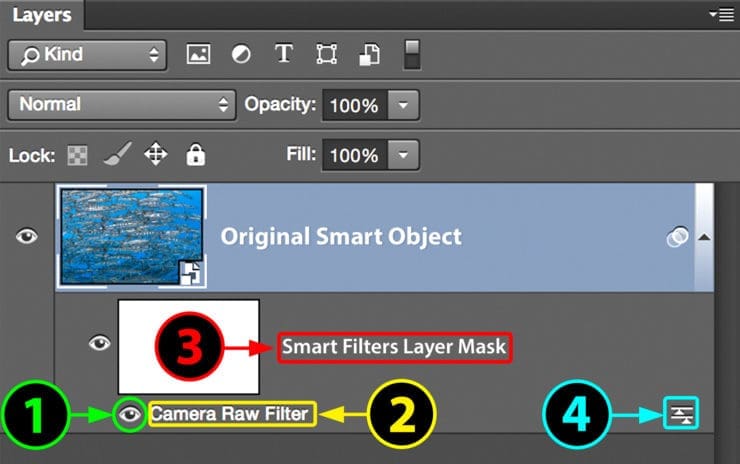Select the Layers panel tab
Viewport: 740px width, 464px height.
point(42,15)
